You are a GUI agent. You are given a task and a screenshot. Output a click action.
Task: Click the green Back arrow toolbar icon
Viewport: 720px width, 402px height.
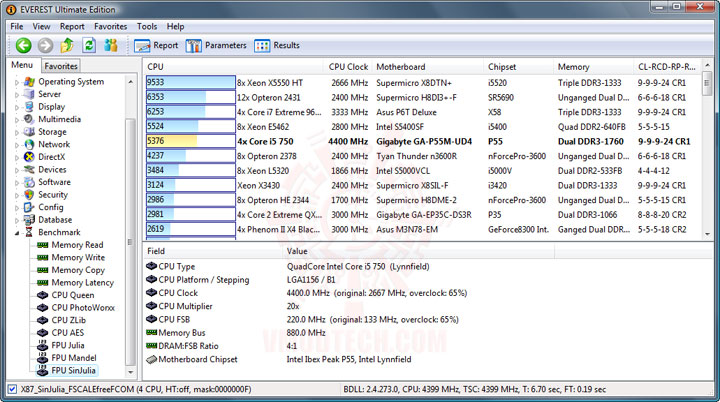pyautogui.click(x=23, y=45)
